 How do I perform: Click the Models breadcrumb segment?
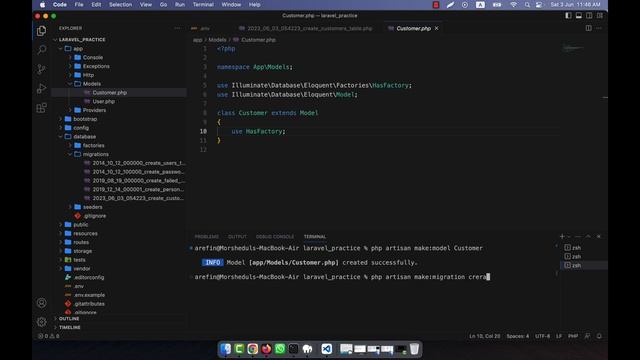(x=217, y=40)
